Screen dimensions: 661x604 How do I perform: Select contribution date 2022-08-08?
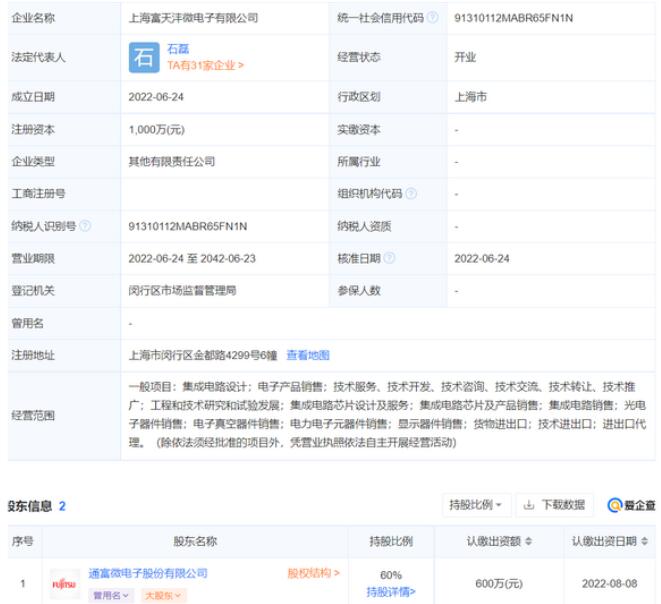[x=610, y=584]
